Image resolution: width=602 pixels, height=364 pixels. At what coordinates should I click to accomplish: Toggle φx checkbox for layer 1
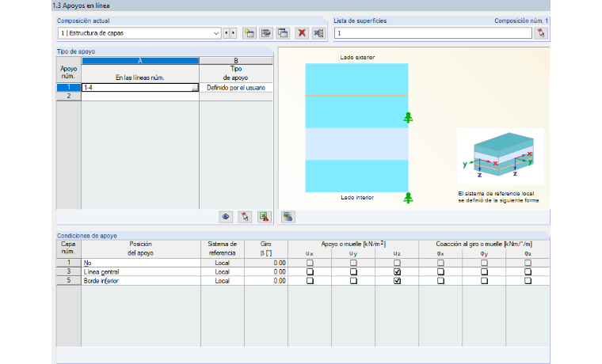[440, 264]
